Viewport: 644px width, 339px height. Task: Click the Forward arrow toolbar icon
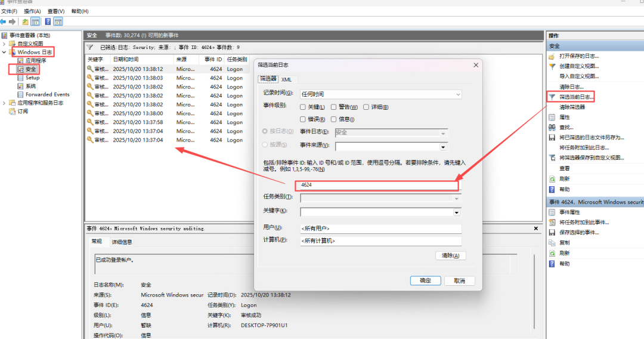point(13,21)
